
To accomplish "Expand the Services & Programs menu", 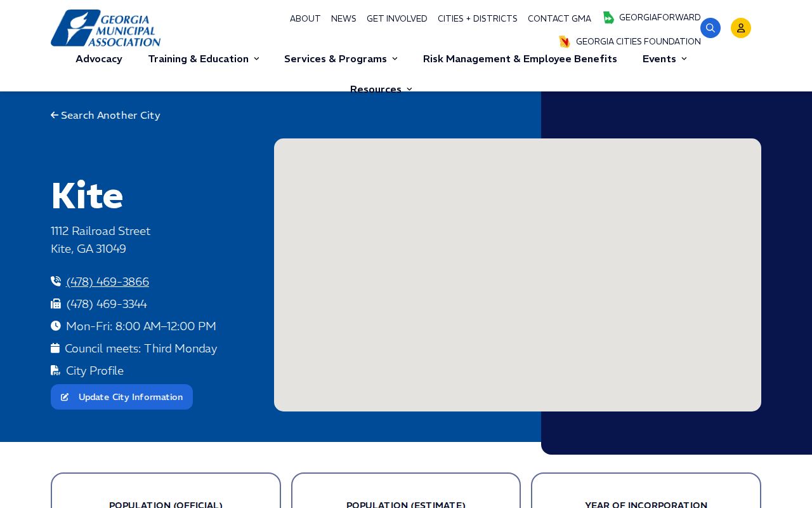I will (341, 59).
